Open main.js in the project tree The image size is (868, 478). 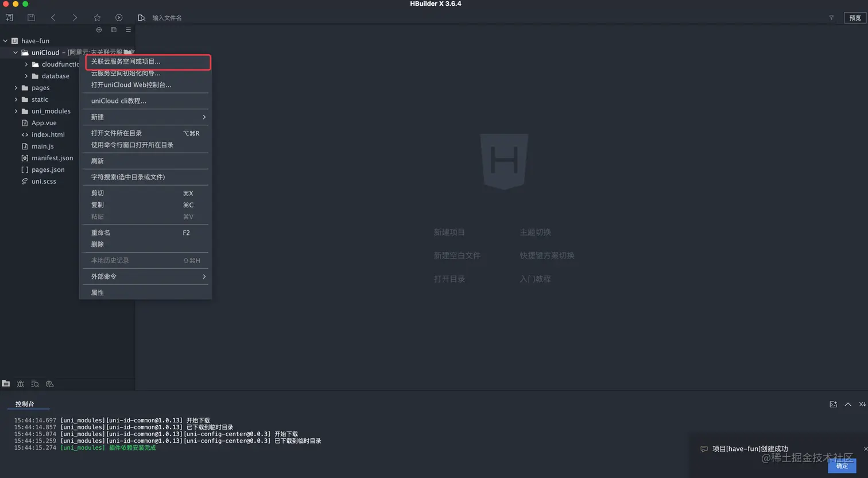point(42,147)
